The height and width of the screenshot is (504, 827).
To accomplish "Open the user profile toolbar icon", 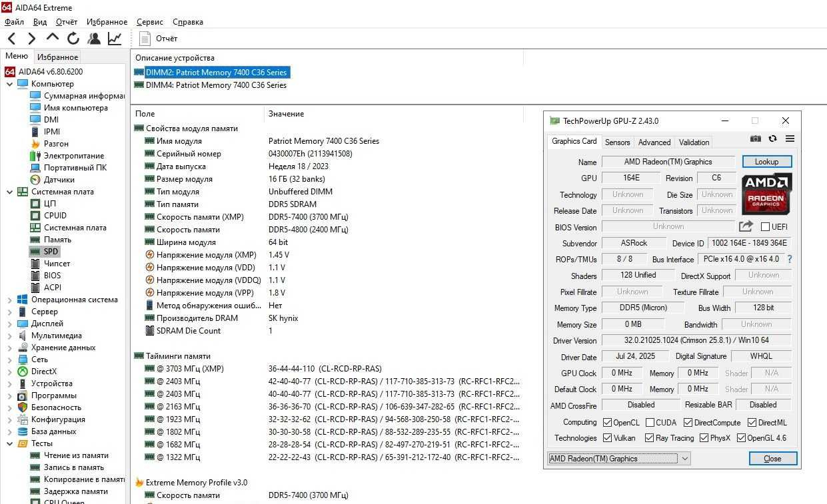I will click(94, 39).
